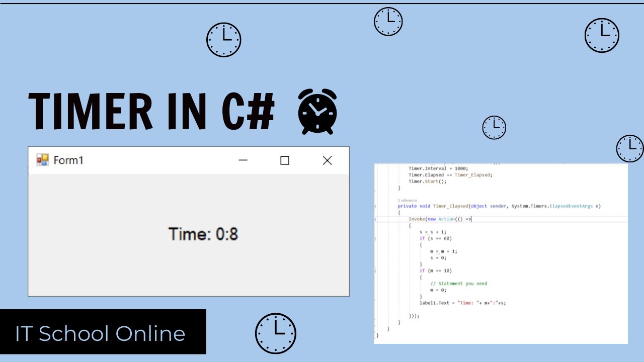Click the small clock icon near the right edge
The width and height of the screenshot is (644, 362).
click(x=629, y=148)
